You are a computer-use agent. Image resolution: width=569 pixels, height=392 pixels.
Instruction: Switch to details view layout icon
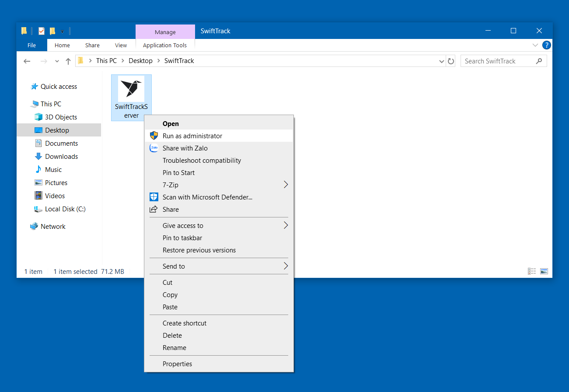(532, 271)
